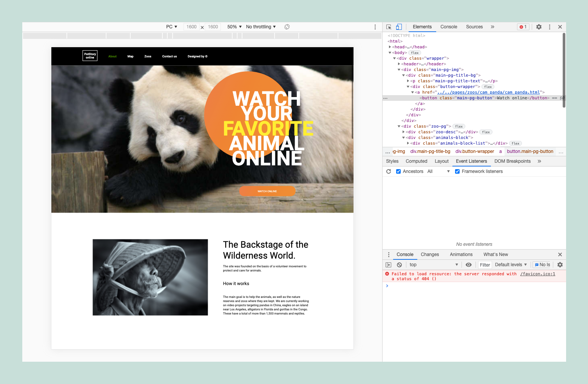
Task: Uncheck the Ancestors checkbox
Action: click(398, 171)
